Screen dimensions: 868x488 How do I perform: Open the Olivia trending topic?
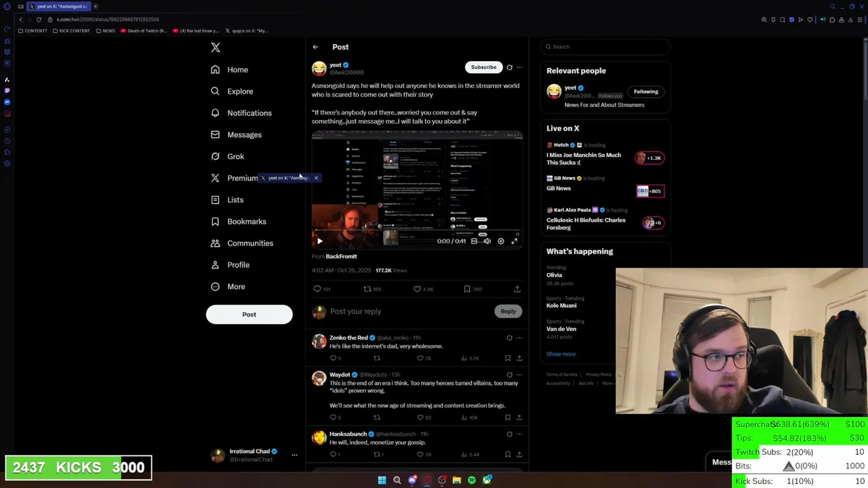(555, 275)
